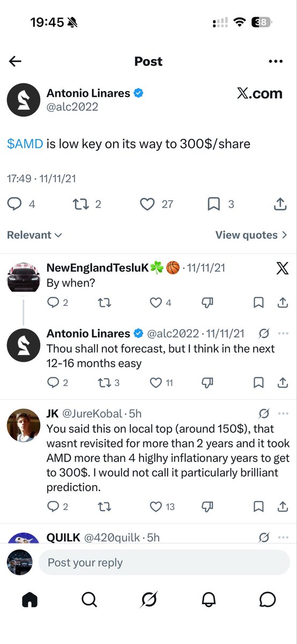
Task: Open Antonio Linares profile name
Action: tap(88, 93)
